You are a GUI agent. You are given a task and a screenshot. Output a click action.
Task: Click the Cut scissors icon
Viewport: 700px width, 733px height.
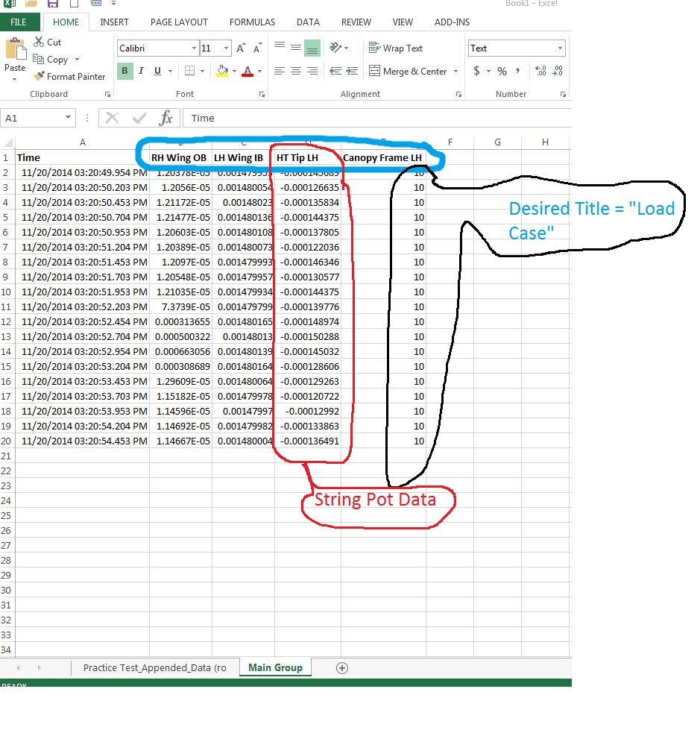click(39, 43)
